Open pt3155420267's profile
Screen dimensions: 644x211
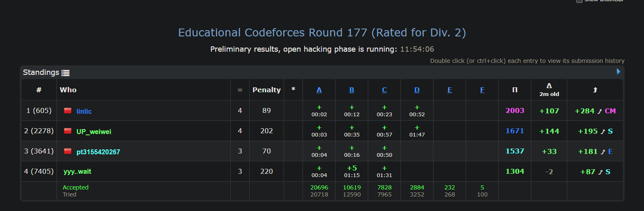click(98, 152)
